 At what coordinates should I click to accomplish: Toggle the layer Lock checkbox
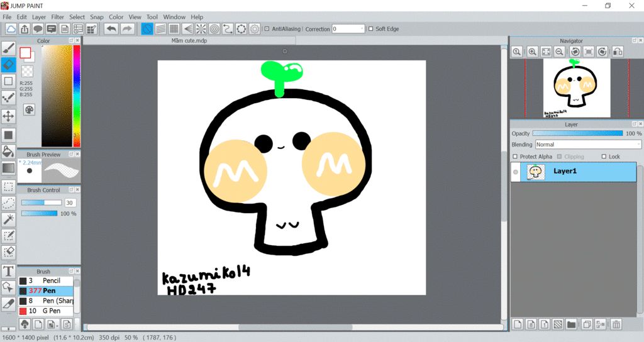point(604,157)
